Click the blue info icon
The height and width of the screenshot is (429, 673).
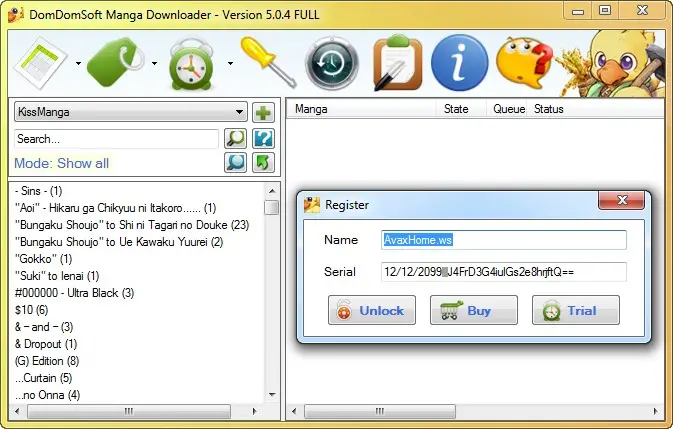(459, 63)
